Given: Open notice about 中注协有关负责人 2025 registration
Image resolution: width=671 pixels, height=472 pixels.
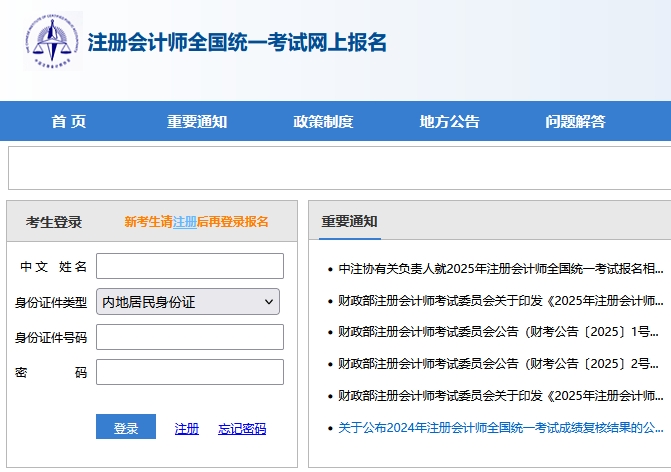Looking at the screenshot, I should pos(500,269).
